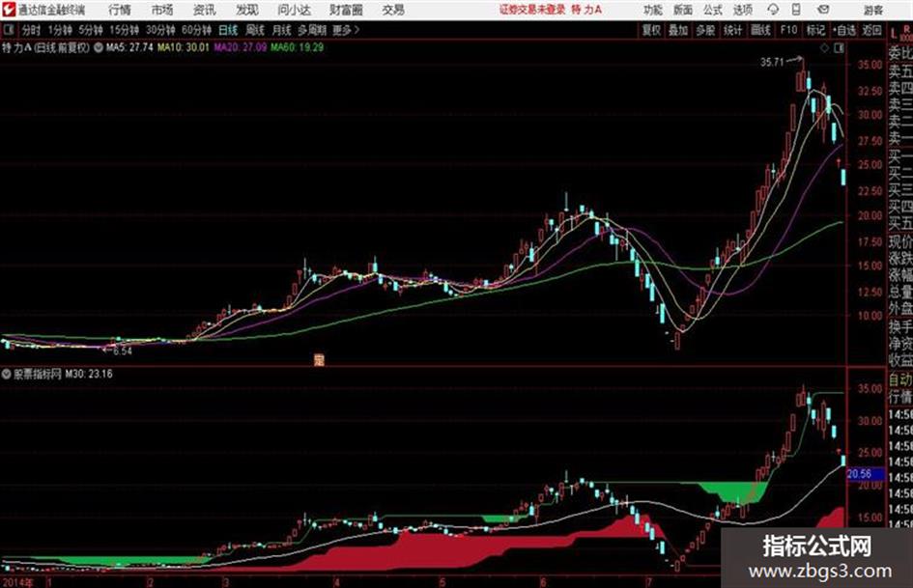913x588 pixels.
Task: Open the 行情 menu
Action: click(120, 10)
